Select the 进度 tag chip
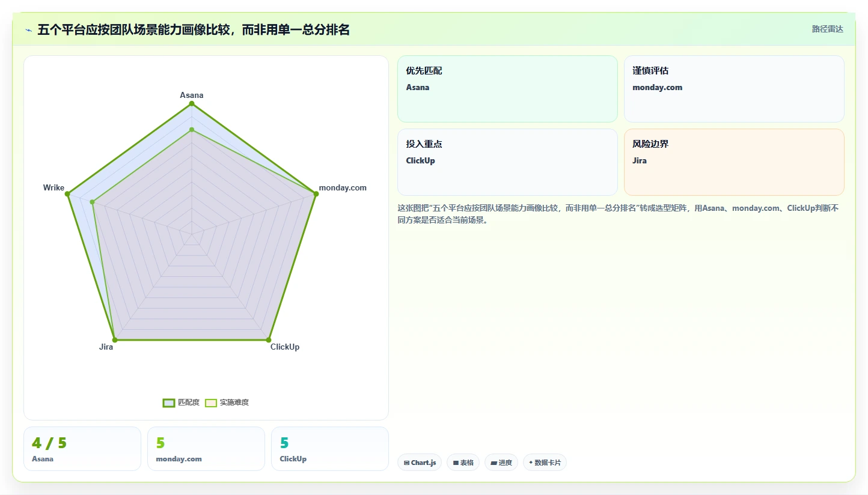 click(x=501, y=463)
